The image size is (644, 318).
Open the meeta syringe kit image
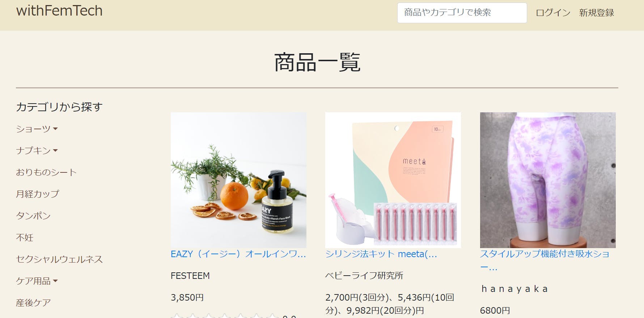[393, 180]
